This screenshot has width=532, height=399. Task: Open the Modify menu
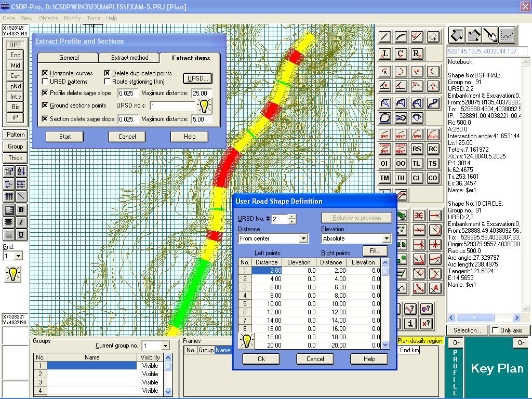point(72,18)
